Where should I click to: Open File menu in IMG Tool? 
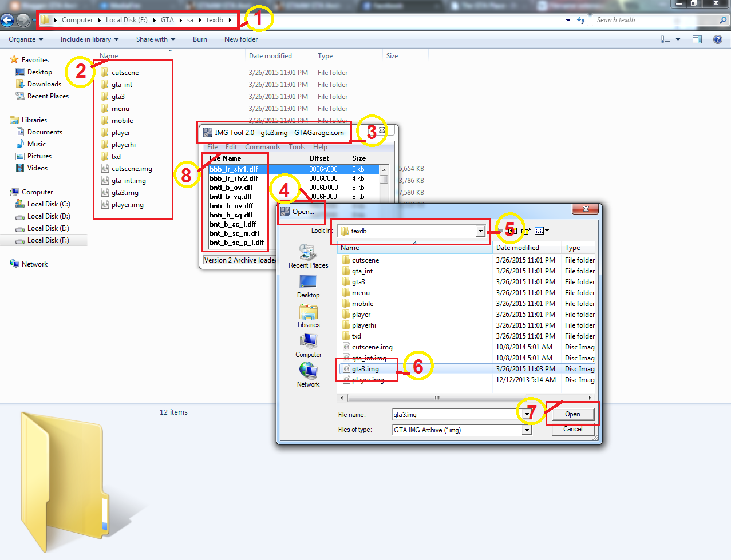coord(212,147)
